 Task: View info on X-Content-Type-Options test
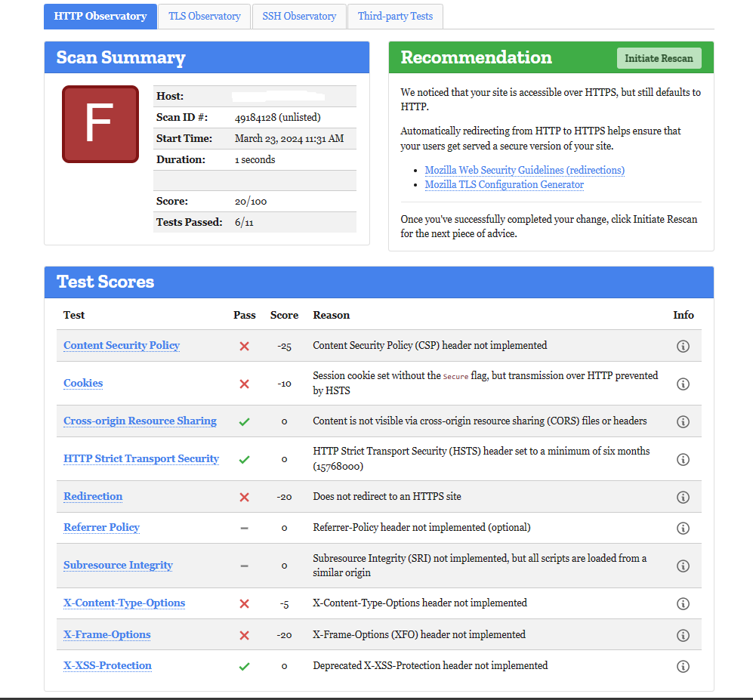(683, 603)
